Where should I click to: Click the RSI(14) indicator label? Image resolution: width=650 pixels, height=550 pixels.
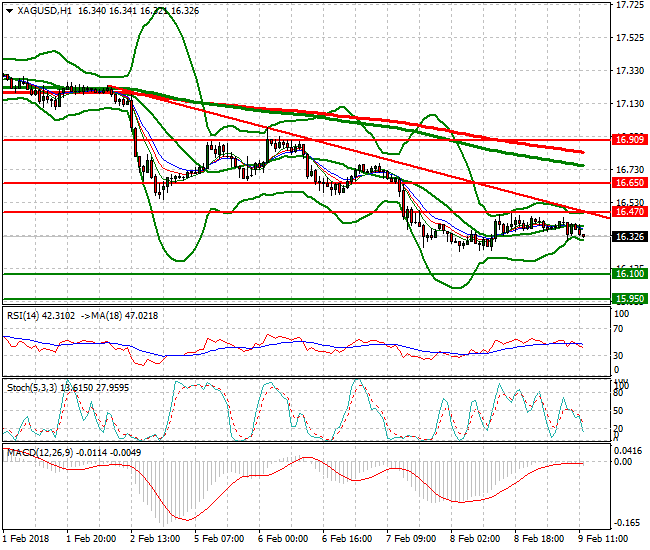point(25,315)
